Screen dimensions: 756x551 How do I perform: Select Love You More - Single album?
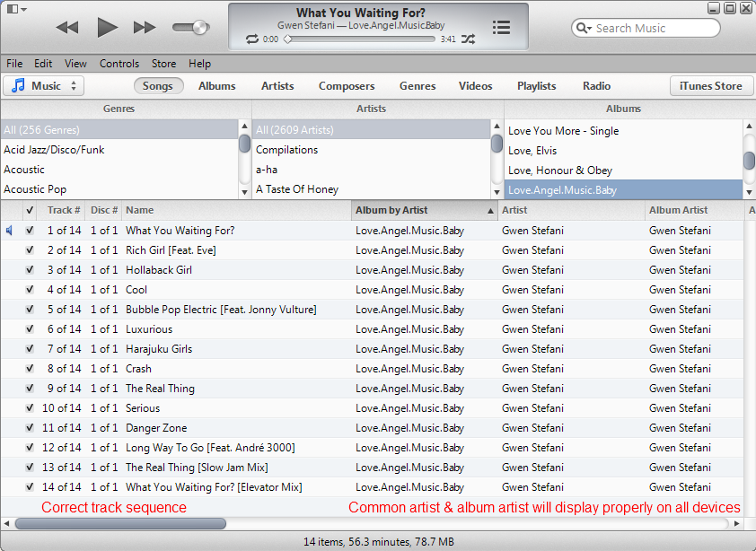click(623, 131)
